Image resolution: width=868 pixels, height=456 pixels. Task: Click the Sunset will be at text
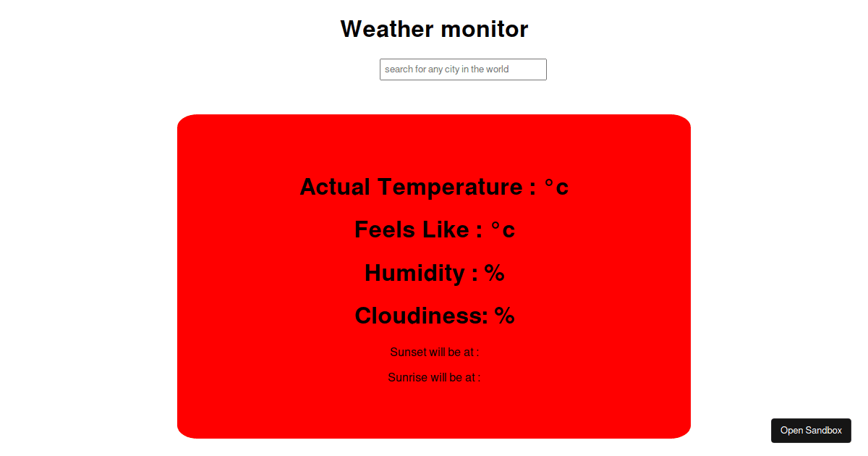pos(434,352)
